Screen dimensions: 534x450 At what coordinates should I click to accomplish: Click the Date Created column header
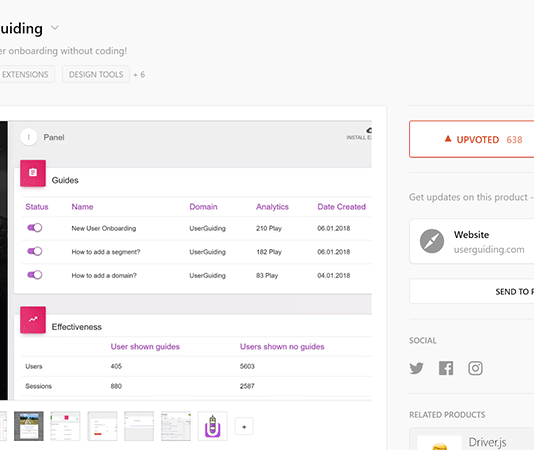coord(342,207)
